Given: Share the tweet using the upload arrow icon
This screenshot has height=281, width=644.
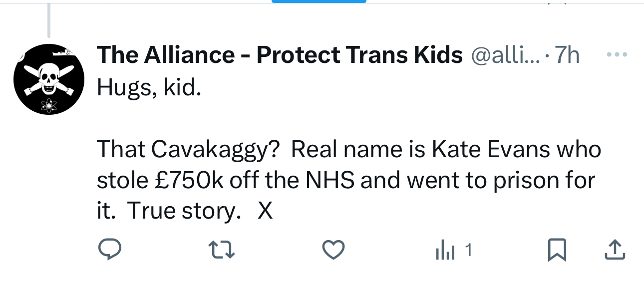Looking at the screenshot, I should 615,250.
